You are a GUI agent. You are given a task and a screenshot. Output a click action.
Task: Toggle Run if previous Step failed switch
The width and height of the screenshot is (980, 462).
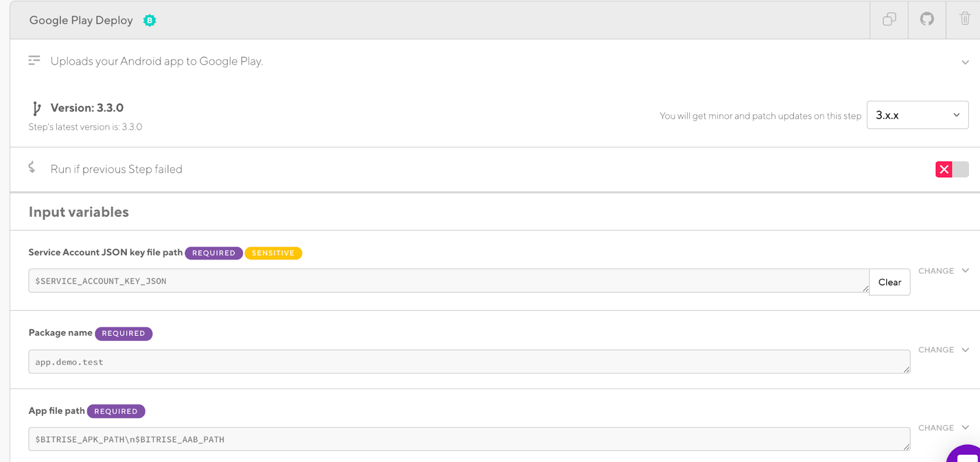[952, 170]
